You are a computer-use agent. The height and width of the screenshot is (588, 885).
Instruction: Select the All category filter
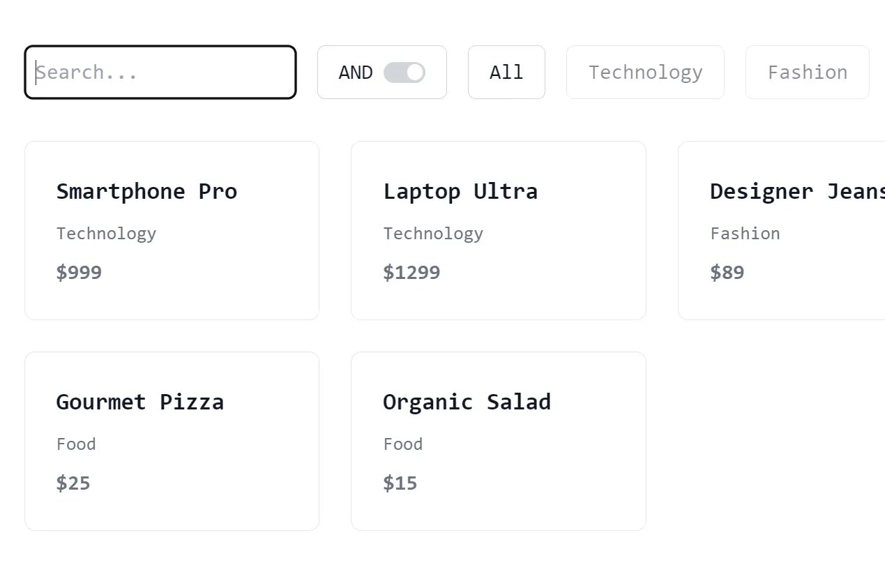click(506, 72)
